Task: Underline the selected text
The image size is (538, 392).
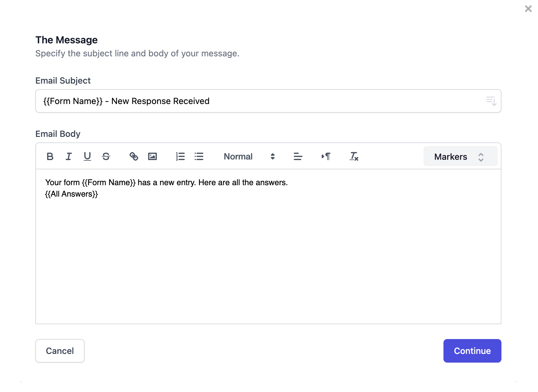Action: 87,156
